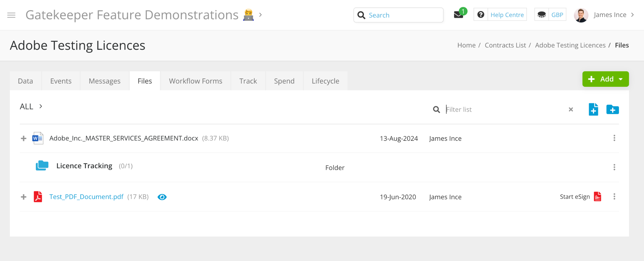644x261 pixels.
Task: Switch to the Workflow Forms tab
Action: click(196, 81)
